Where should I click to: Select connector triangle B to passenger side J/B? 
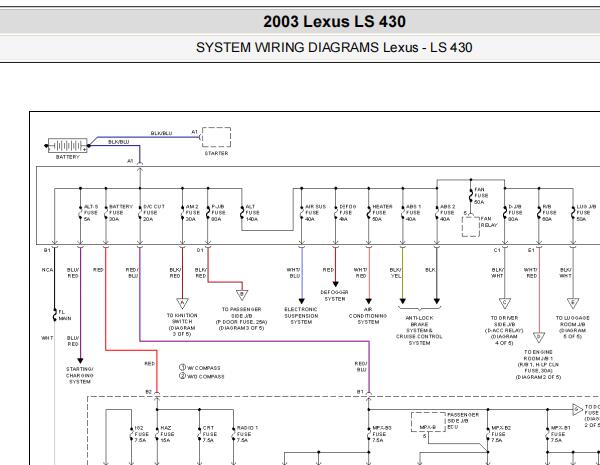[x=242, y=295]
